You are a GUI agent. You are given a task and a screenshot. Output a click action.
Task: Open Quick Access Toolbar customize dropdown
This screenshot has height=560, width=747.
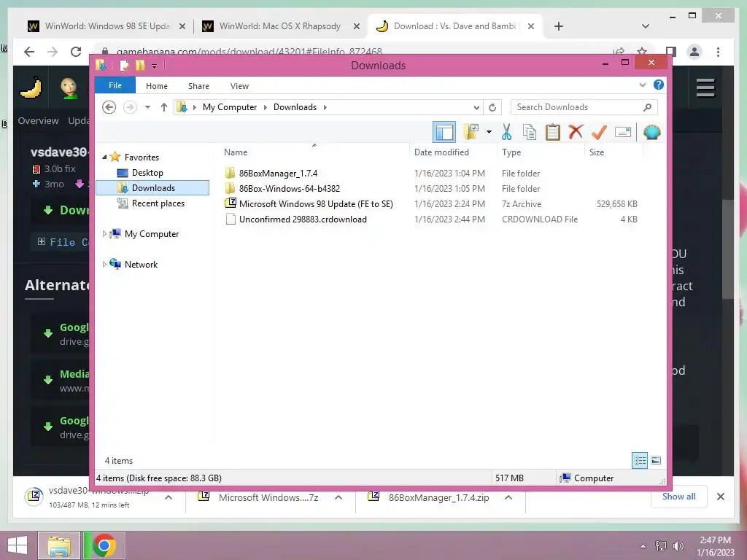(155, 66)
